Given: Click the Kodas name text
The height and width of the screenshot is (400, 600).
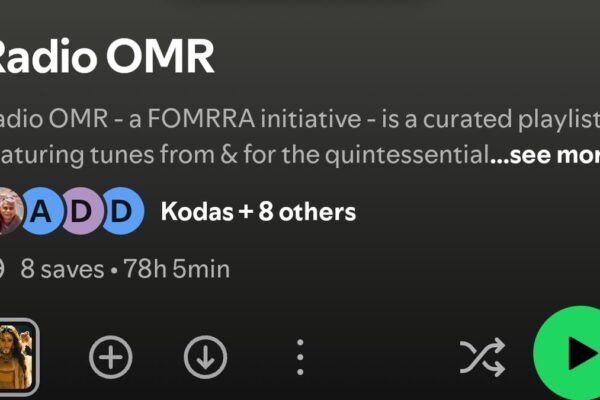Looking at the screenshot, I should [x=197, y=211].
